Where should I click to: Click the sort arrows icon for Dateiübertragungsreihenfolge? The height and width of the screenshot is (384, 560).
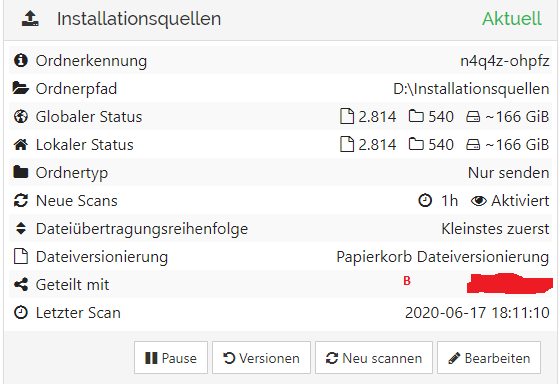pos(21,228)
